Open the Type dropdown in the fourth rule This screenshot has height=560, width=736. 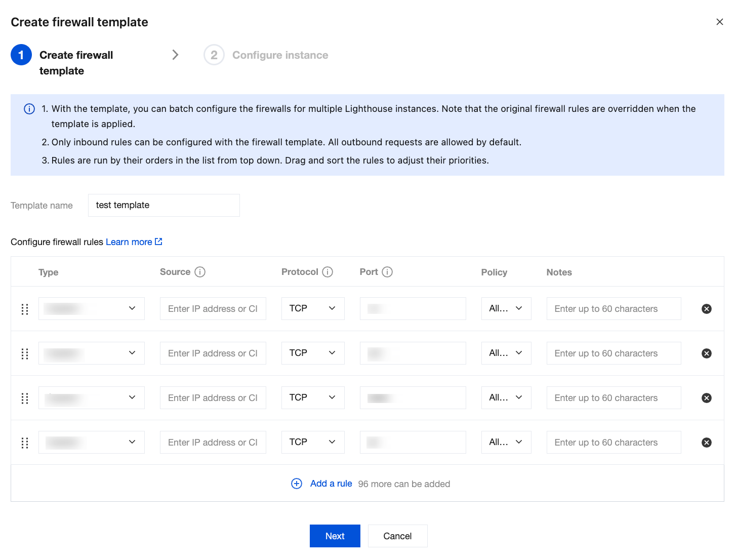[x=92, y=443]
